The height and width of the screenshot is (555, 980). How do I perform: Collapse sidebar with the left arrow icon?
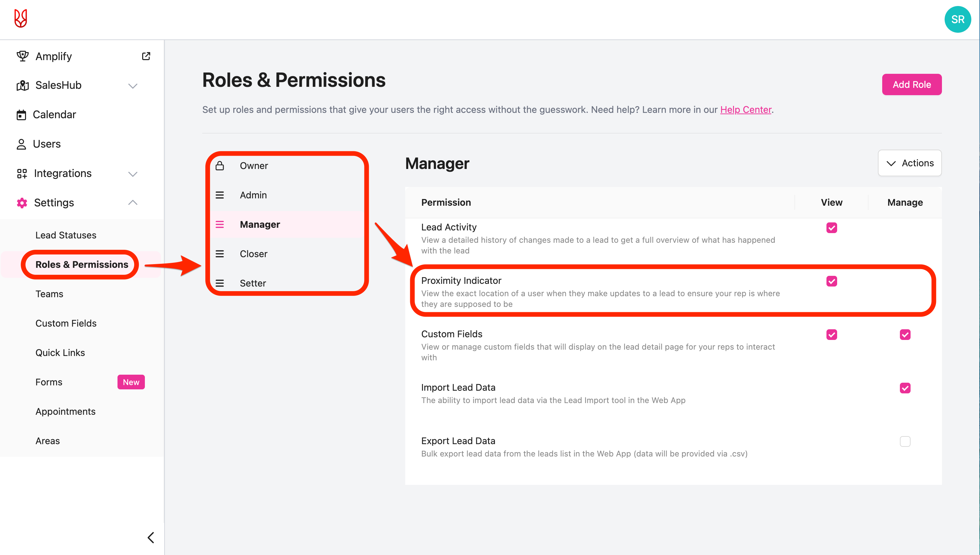point(151,537)
